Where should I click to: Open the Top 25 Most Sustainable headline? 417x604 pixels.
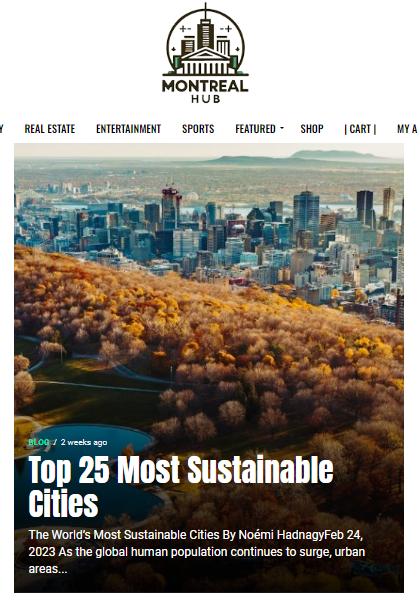[181, 470]
